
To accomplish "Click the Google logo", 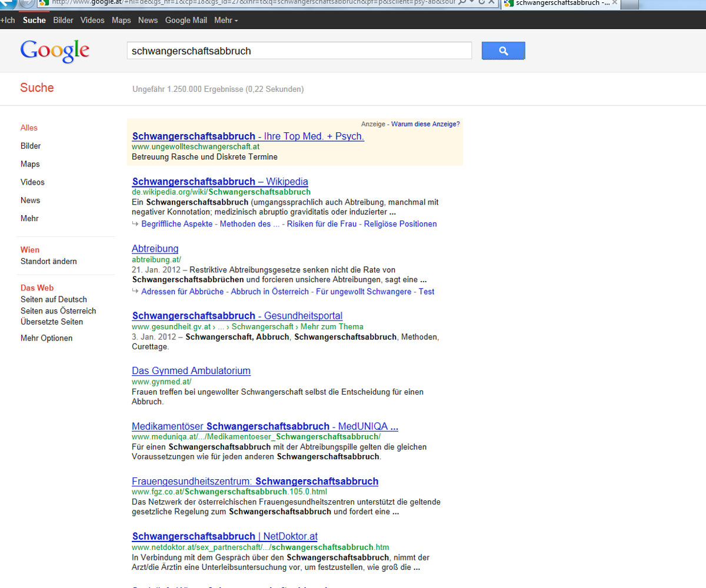I will pyautogui.click(x=55, y=51).
